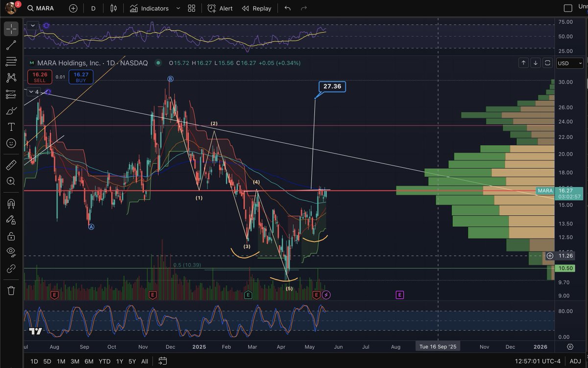Screen dimensions: 588x368
Task: Click the purple E earnings marker near July
Action: (400, 295)
